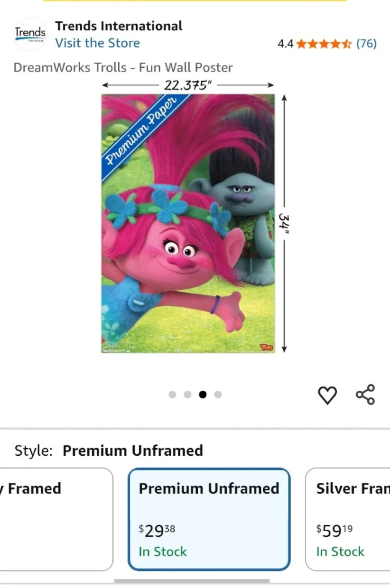
Task: Tap the Trends International brand name
Action: click(x=119, y=26)
